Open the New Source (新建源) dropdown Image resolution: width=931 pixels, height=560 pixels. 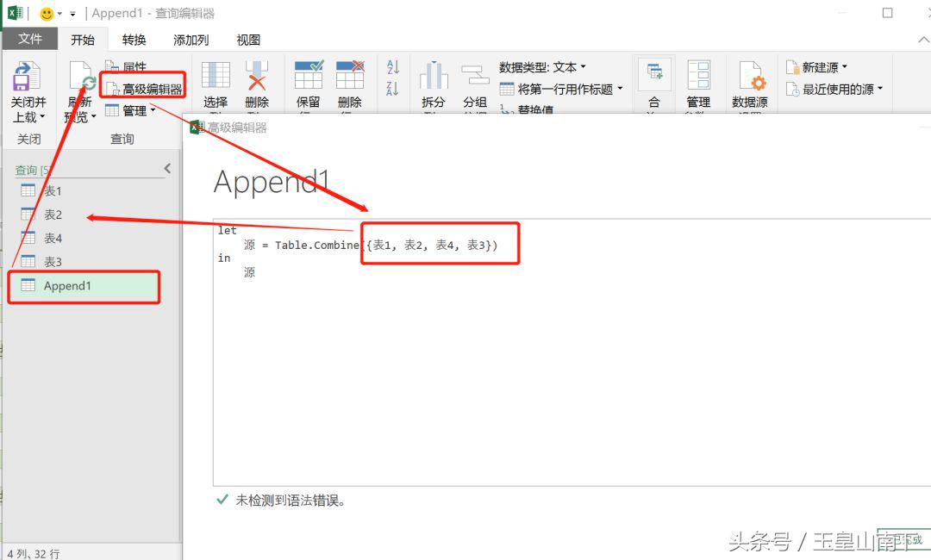(817, 67)
